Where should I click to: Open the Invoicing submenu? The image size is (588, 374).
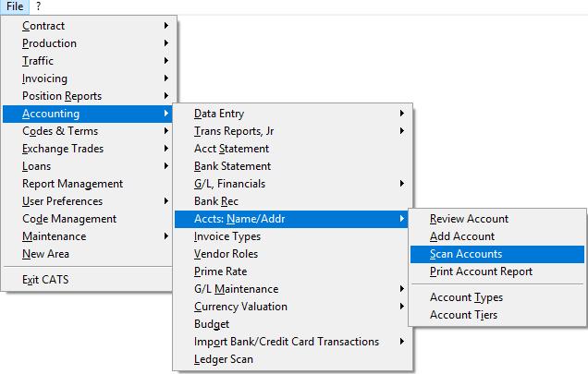pyautogui.click(x=89, y=78)
